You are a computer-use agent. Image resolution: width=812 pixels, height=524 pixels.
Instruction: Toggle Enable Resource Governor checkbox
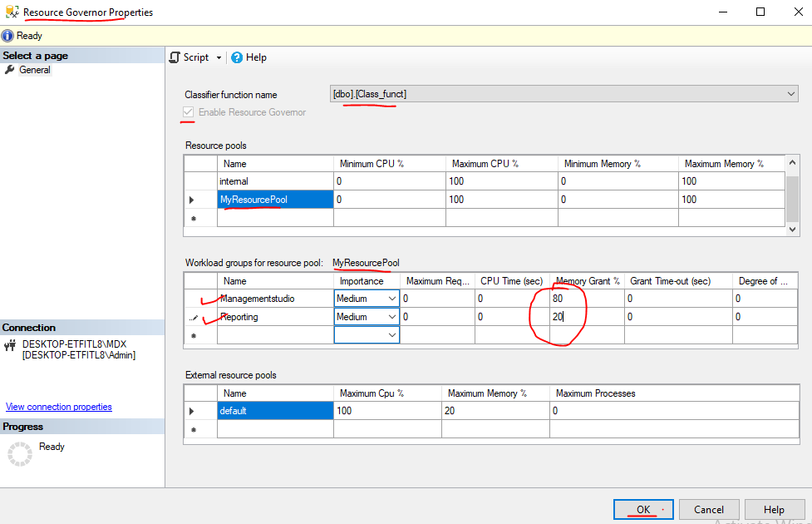pos(188,112)
